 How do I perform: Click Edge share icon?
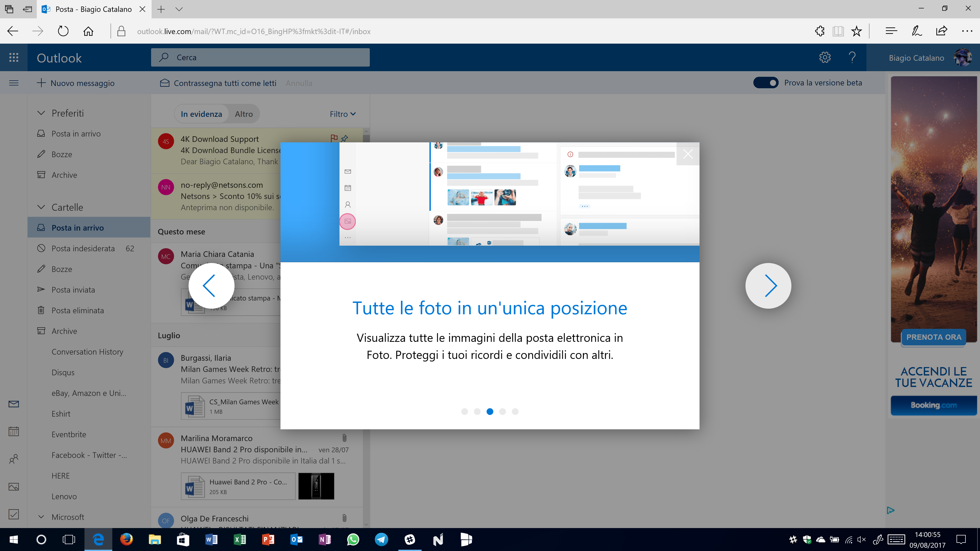(941, 31)
